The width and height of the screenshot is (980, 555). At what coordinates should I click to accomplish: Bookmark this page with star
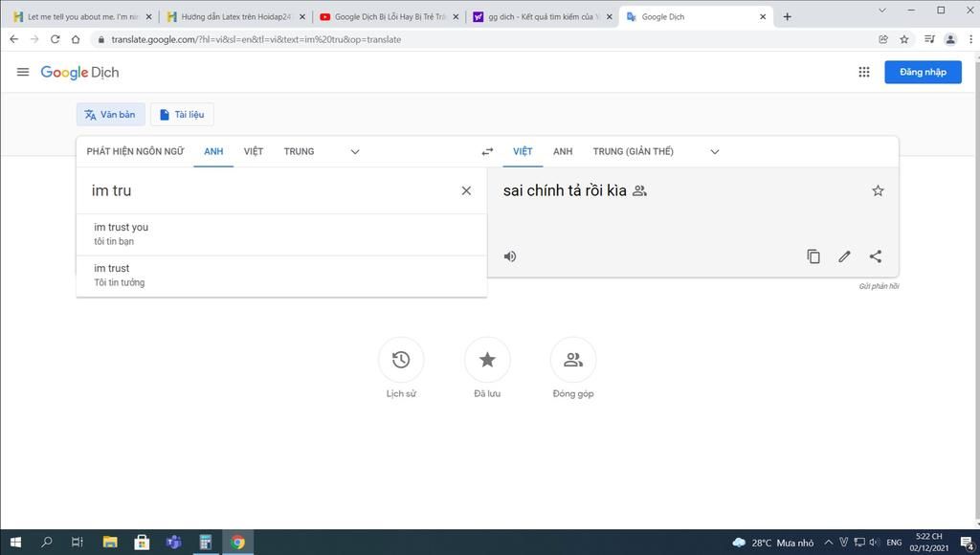[x=903, y=39]
